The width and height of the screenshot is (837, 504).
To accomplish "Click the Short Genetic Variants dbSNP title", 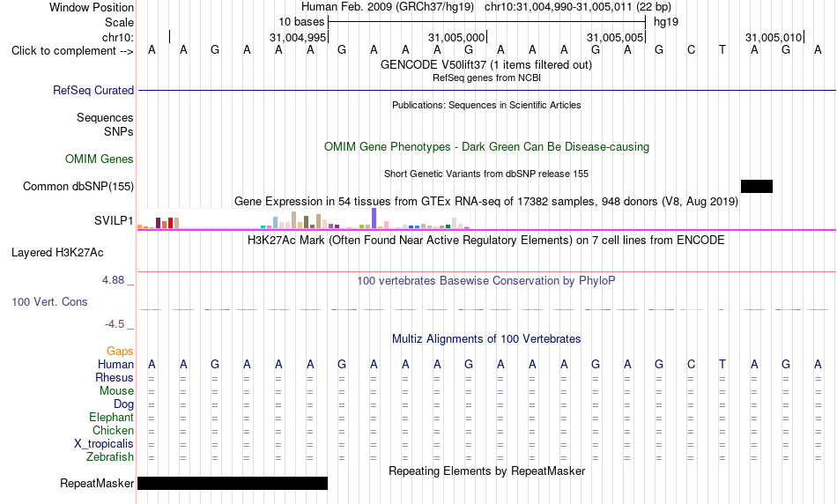I will [486, 174].
